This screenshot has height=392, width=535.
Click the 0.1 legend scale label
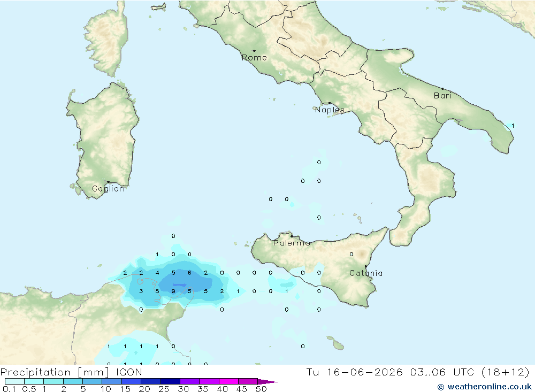[x=9, y=389]
